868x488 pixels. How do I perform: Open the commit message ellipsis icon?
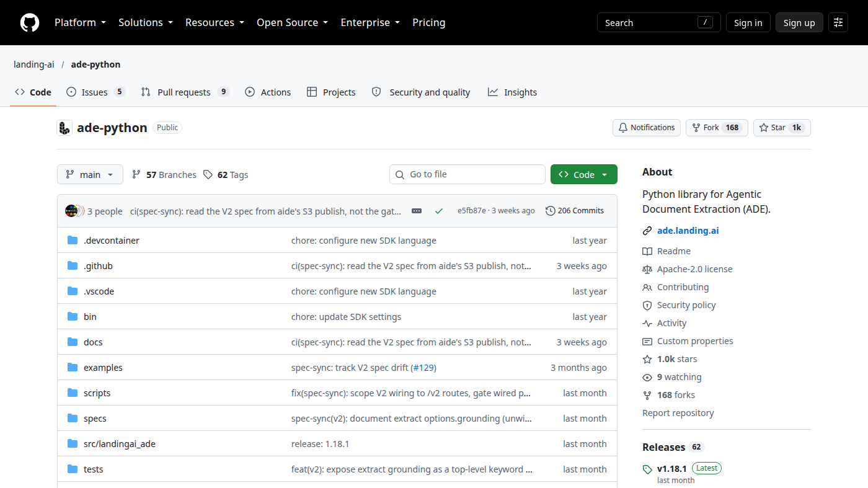(417, 211)
